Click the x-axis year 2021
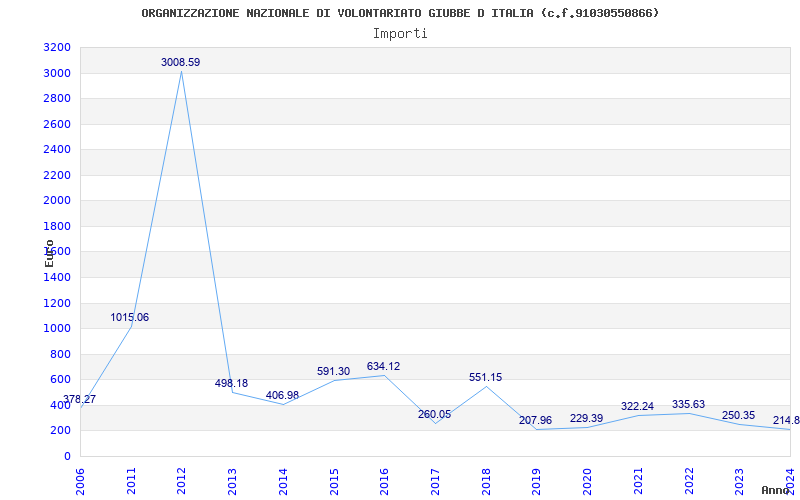This screenshot has width=800, height=500. pos(638,481)
